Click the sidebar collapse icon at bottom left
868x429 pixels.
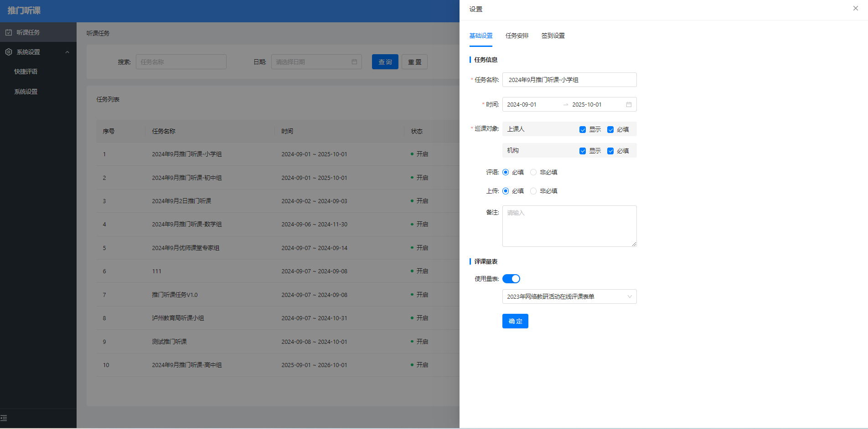[4, 418]
